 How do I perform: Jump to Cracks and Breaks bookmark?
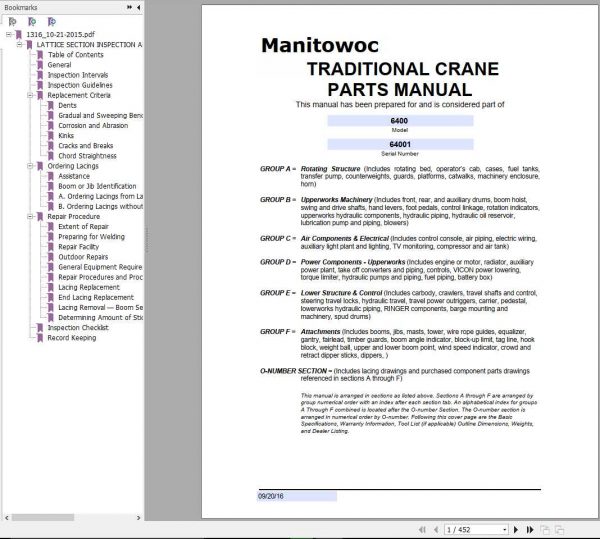(x=86, y=146)
